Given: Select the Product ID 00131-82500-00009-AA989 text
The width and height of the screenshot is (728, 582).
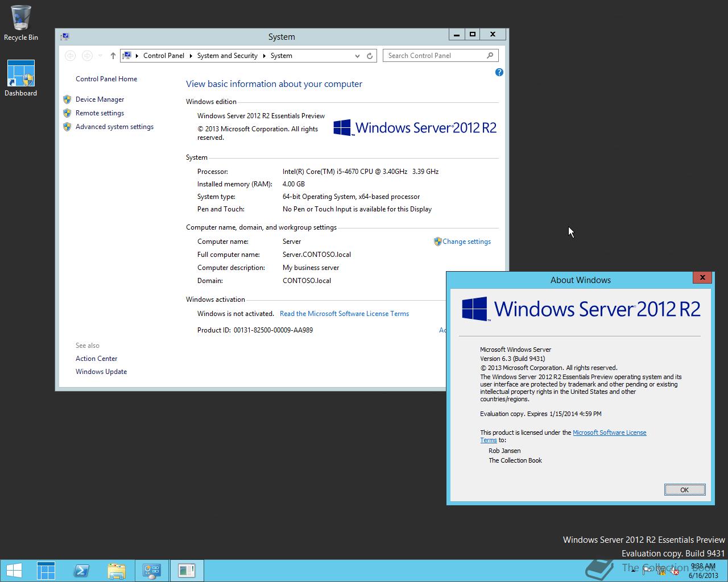Looking at the screenshot, I should point(273,330).
